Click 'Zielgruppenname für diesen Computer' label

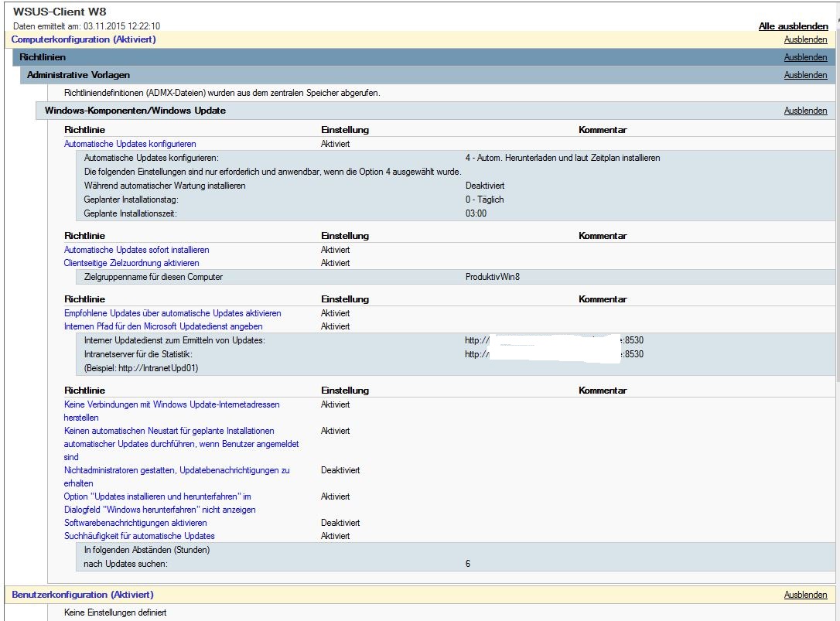pyautogui.click(x=153, y=277)
